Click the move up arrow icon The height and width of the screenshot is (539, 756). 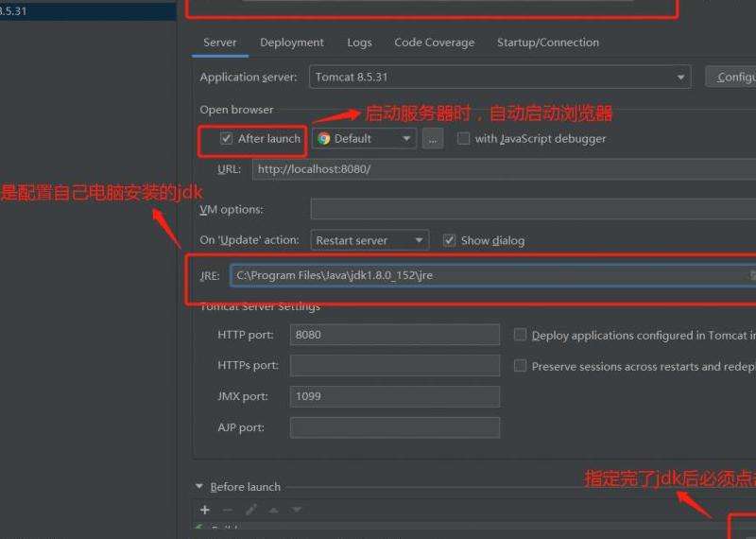pyautogui.click(x=273, y=510)
